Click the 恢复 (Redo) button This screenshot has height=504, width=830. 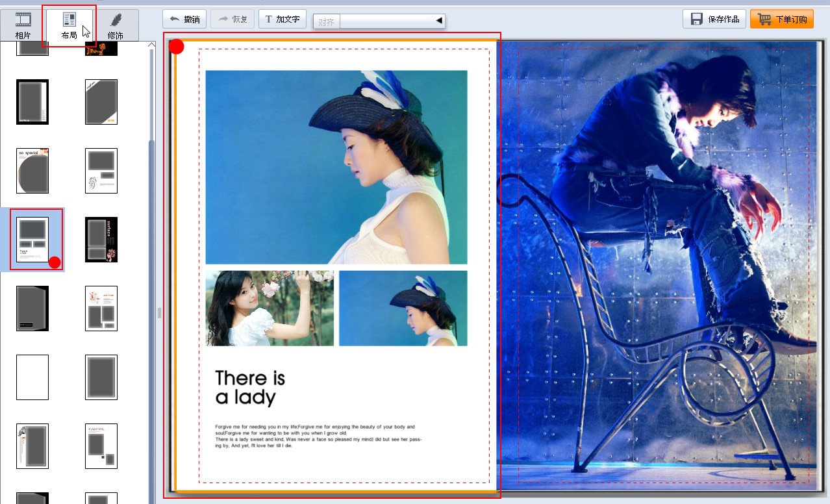[233, 19]
